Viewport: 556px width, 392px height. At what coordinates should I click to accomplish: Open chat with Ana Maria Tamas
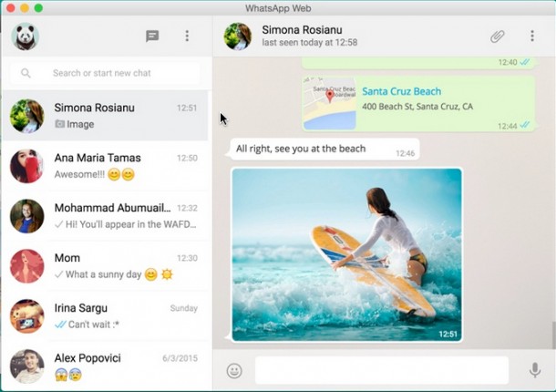[x=106, y=166]
